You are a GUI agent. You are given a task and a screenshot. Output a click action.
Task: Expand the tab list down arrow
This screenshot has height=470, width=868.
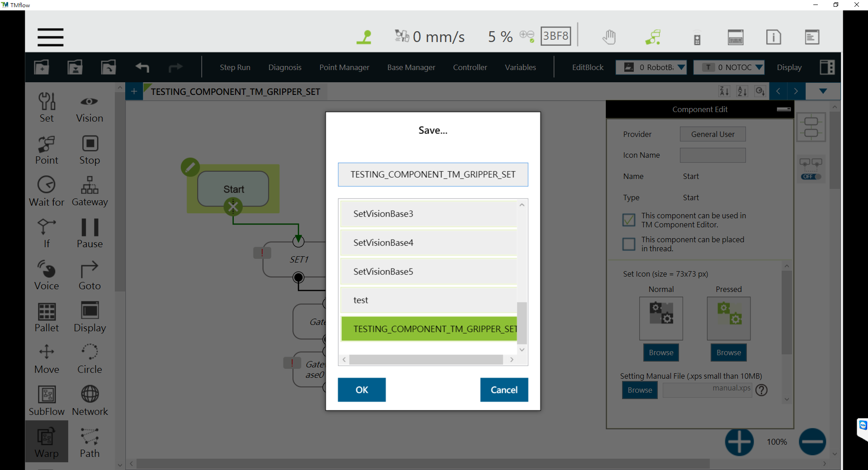click(x=823, y=91)
